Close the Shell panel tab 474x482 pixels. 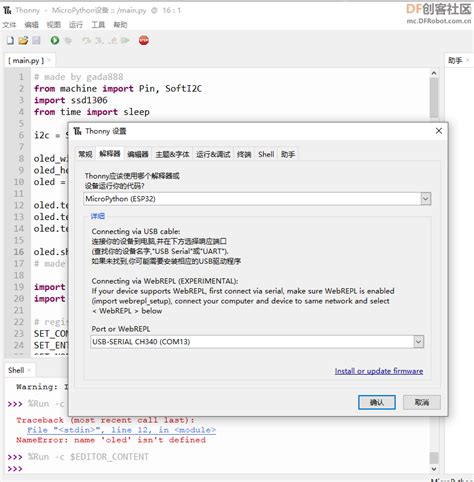coord(29,370)
